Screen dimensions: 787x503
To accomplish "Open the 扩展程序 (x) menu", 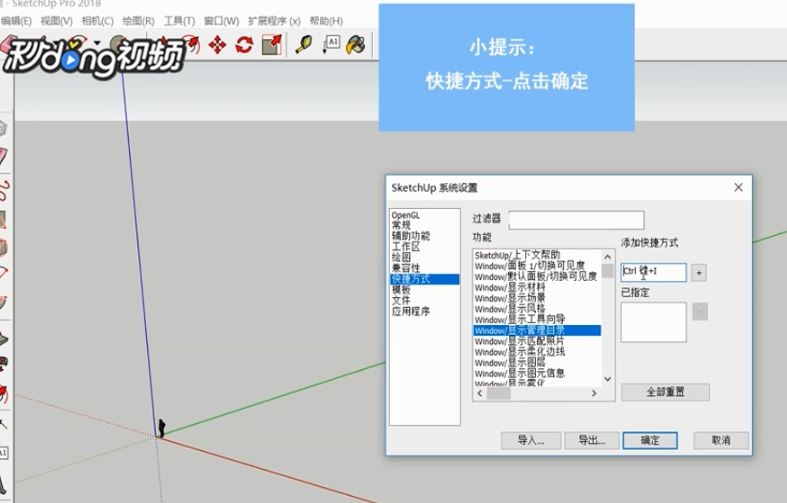I will point(274,21).
